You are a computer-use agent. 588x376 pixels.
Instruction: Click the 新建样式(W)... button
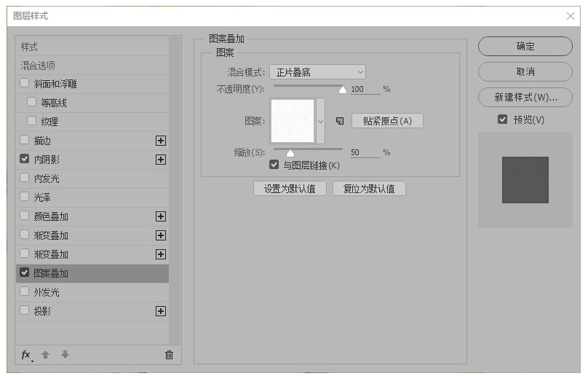(525, 98)
